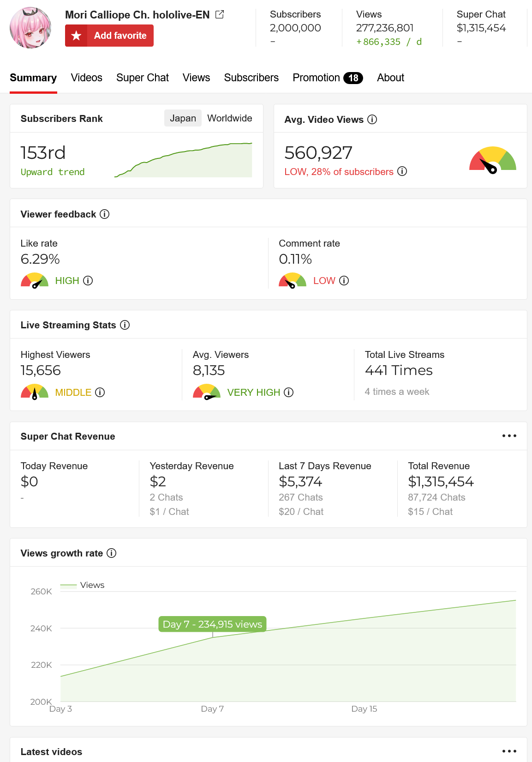Open Latest videos three-dot menu
This screenshot has width=532, height=762.
tap(509, 751)
